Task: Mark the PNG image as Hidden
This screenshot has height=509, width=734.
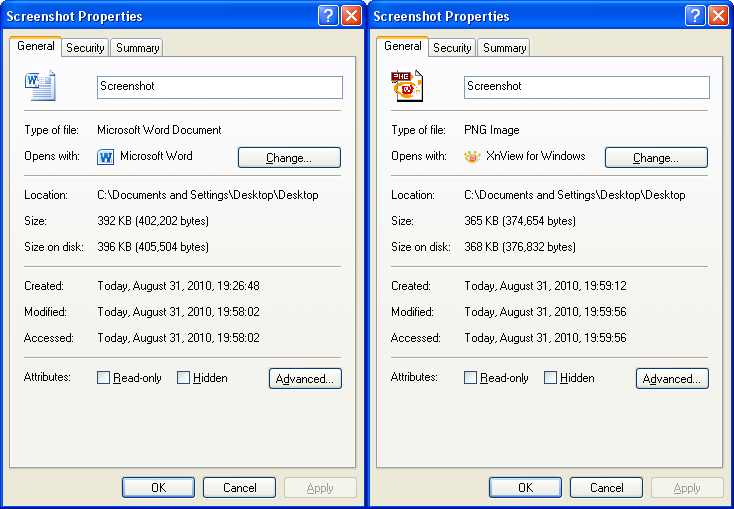Action: (551, 378)
